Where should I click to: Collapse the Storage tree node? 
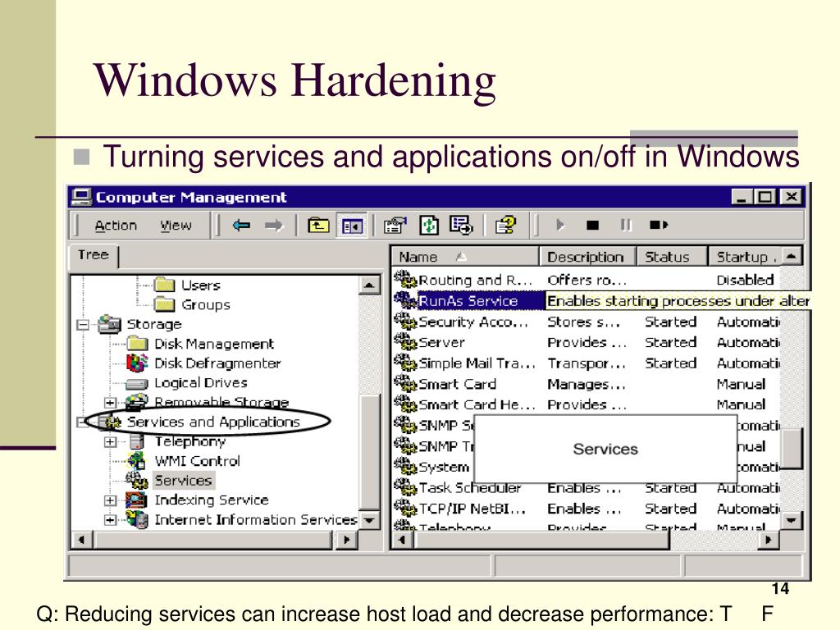(x=83, y=325)
